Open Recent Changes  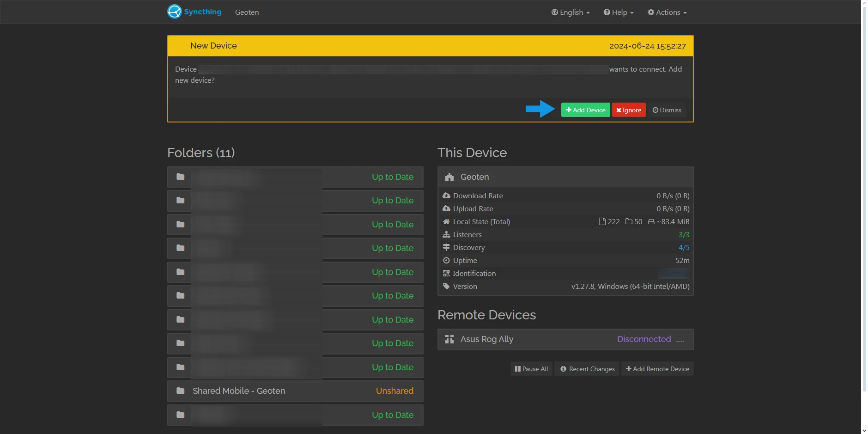coord(587,368)
